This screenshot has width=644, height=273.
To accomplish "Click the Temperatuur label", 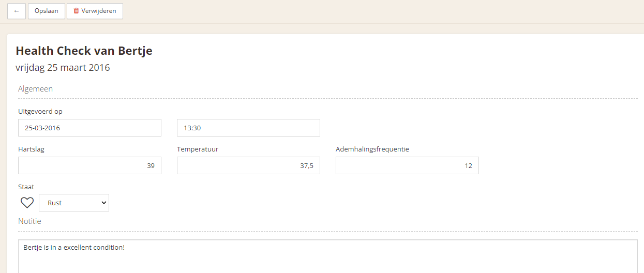I will 198,149.
